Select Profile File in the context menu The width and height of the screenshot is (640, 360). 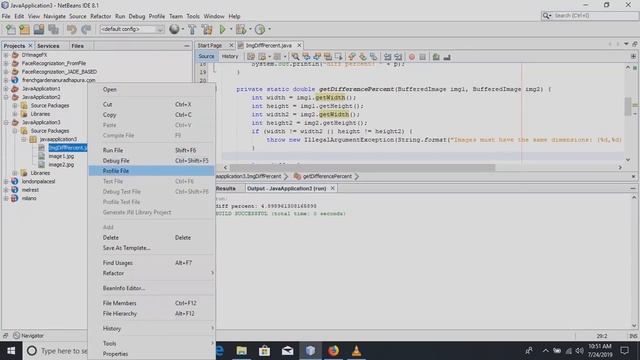pyautogui.click(x=151, y=171)
